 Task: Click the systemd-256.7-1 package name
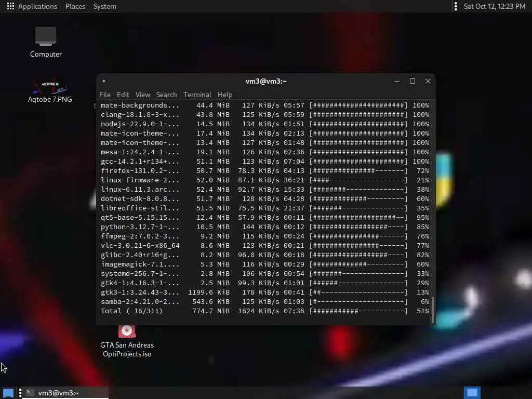pyautogui.click(x=140, y=274)
